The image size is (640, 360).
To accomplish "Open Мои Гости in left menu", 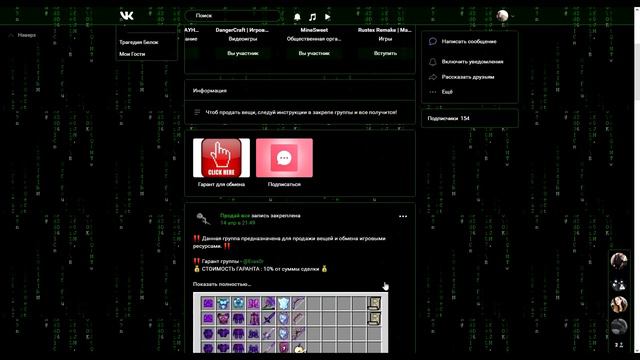I will [132, 54].
